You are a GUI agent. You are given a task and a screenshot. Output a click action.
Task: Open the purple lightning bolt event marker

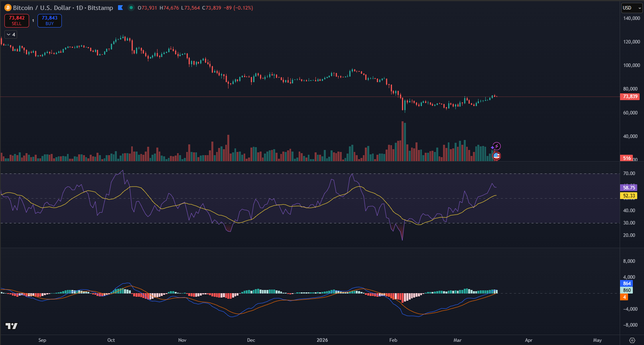pos(497,146)
